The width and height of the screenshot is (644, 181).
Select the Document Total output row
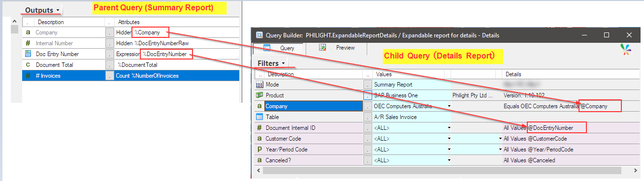tap(130, 65)
